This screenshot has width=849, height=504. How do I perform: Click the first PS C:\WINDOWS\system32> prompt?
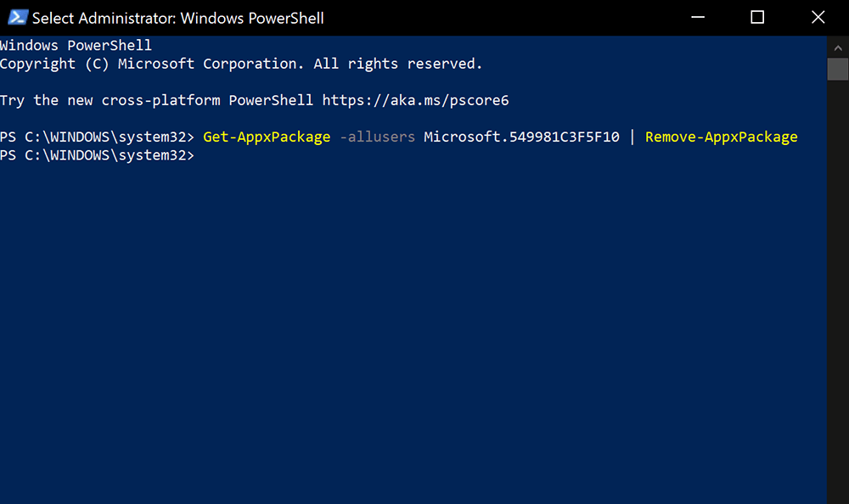coord(97,137)
